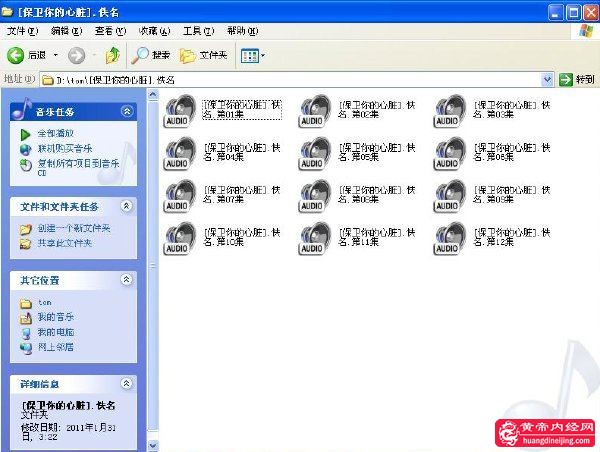This screenshot has width=600, height=452.
Task: Collapse the 文件和文件夹任务 panel
Action: [127, 206]
